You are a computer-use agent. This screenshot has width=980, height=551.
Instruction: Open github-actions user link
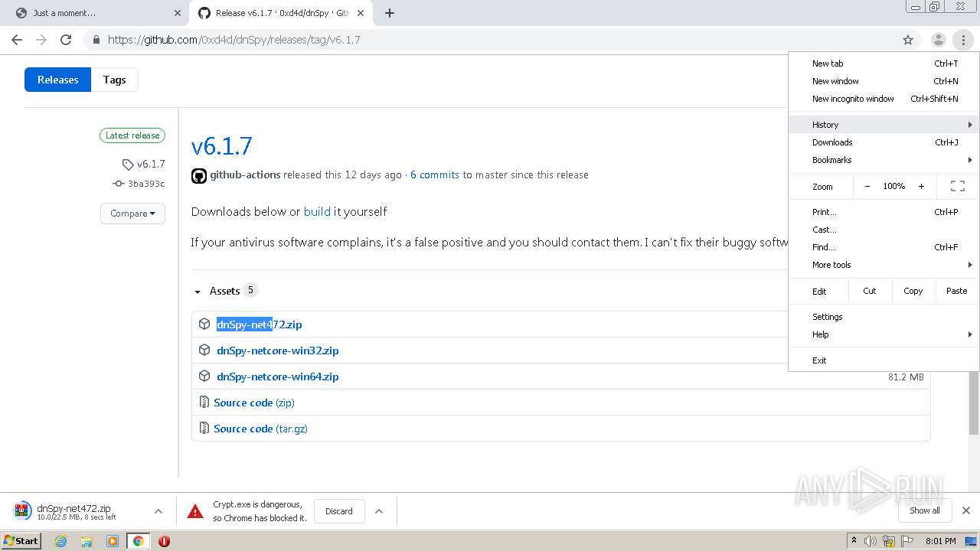245,175
